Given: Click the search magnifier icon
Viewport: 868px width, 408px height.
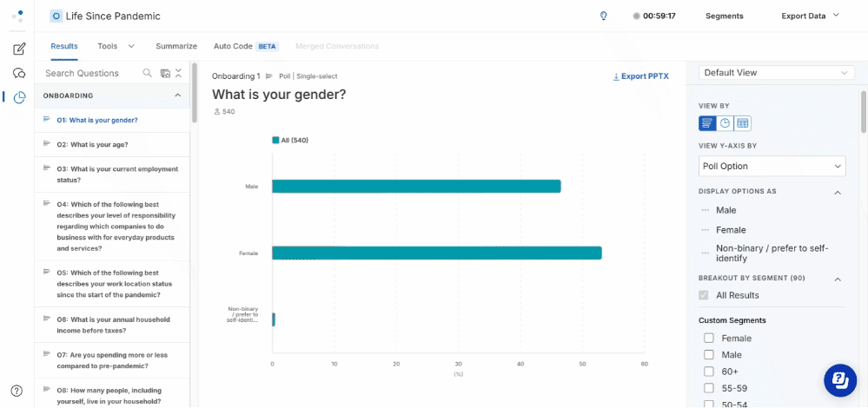Looking at the screenshot, I should pos(147,73).
